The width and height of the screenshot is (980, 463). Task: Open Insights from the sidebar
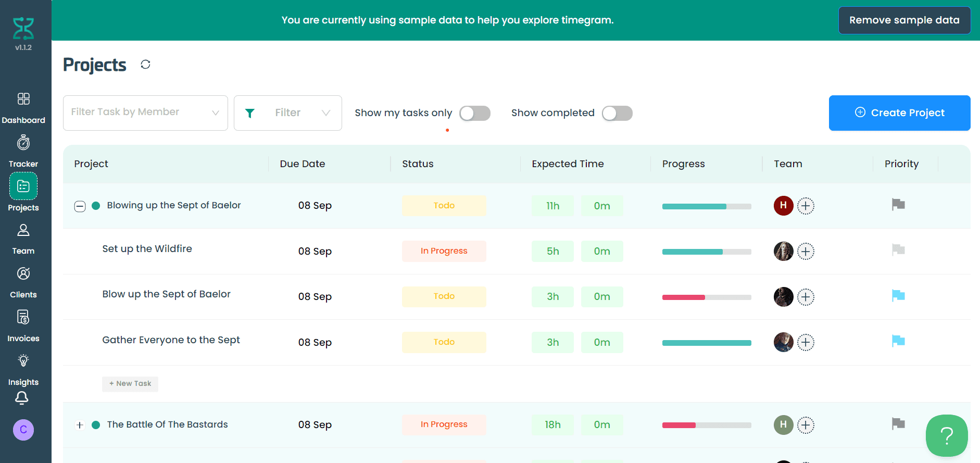(x=23, y=370)
